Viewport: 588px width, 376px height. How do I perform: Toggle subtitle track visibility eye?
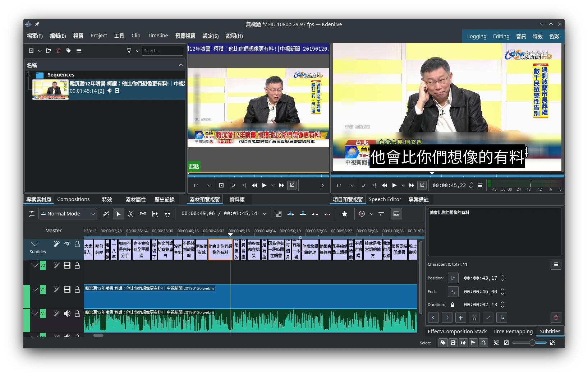(x=67, y=244)
